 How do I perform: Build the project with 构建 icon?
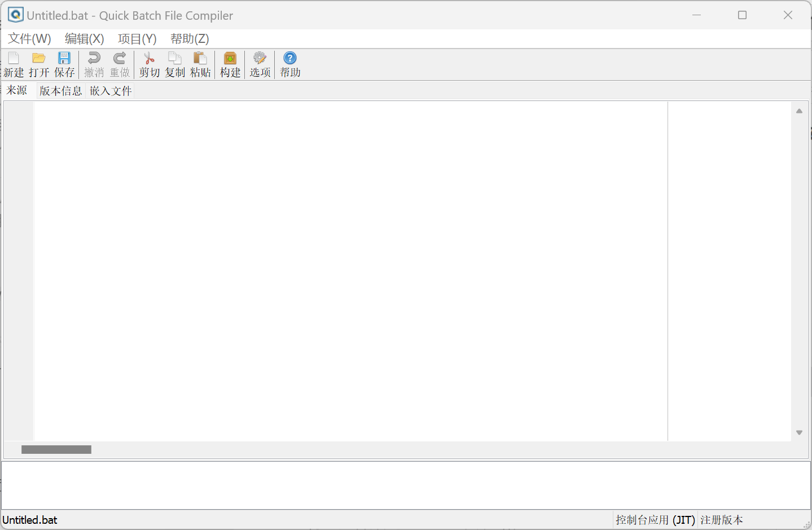(x=230, y=64)
